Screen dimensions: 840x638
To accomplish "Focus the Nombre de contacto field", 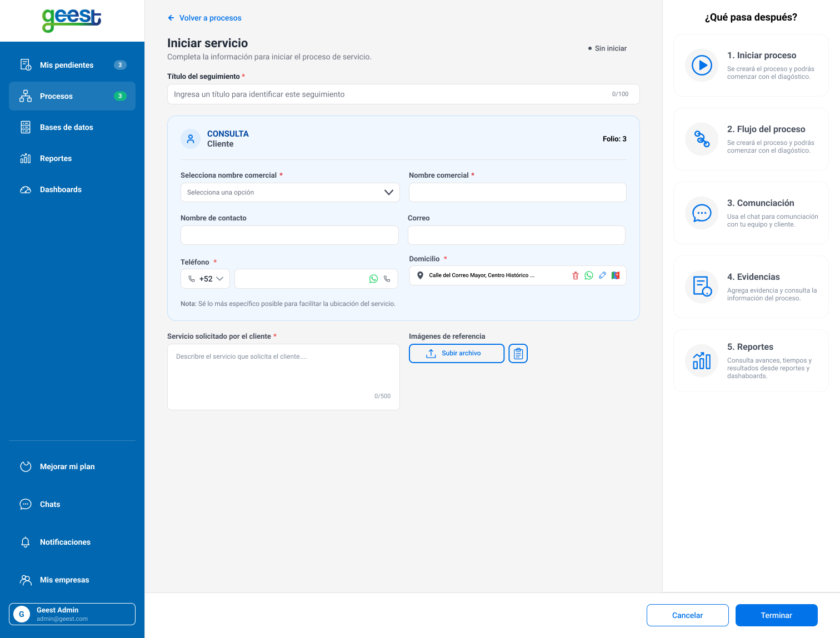I will pyautogui.click(x=289, y=235).
